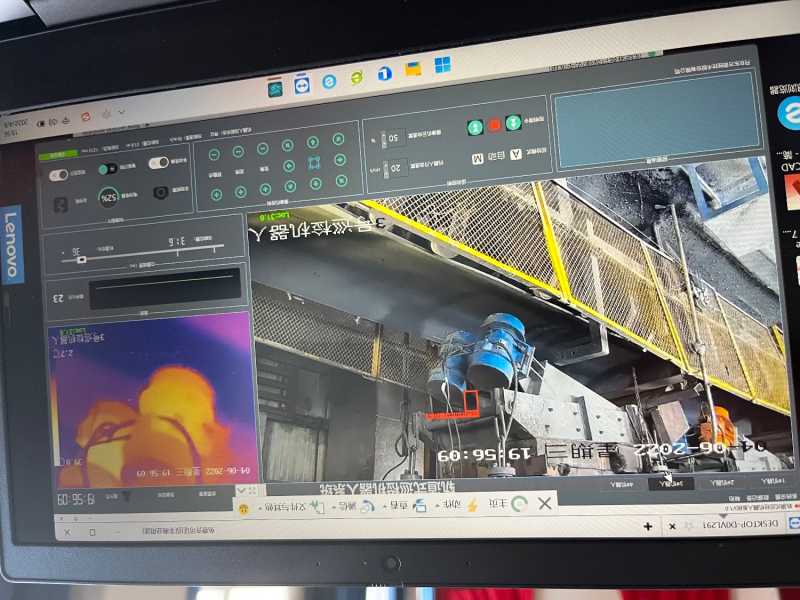This screenshot has width=800, height=600.
Task: Click the smiley feedback icon in toolbar
Action: pyautogui.click(x=243, y=508)
